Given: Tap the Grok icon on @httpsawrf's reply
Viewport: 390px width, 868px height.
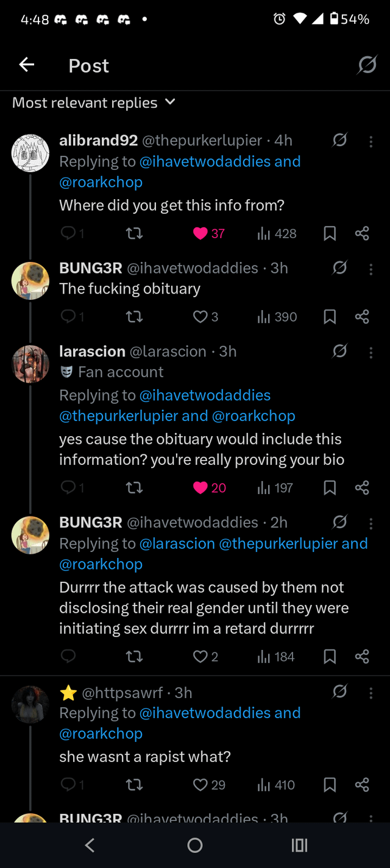Looking at the screenshot, I should (x=339, y=693).
